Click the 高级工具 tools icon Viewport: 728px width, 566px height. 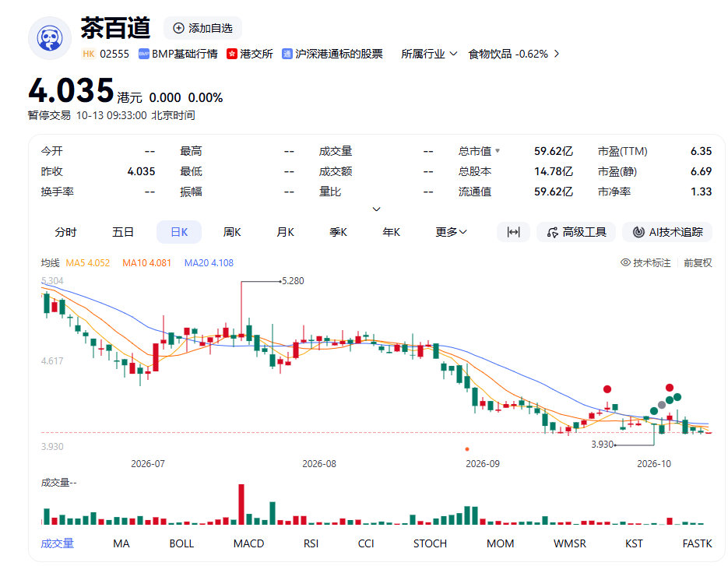(x=552, y=232)
